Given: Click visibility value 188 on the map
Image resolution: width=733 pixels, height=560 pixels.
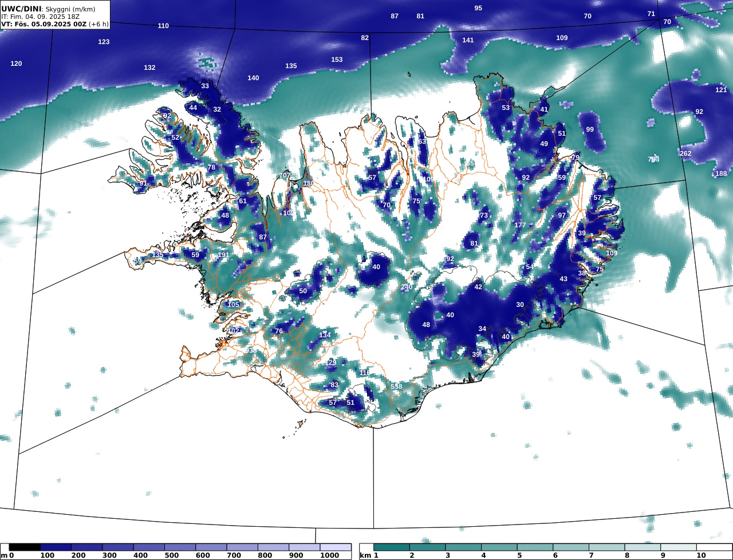Looking at the screenshot, I should tap(721, 173).
